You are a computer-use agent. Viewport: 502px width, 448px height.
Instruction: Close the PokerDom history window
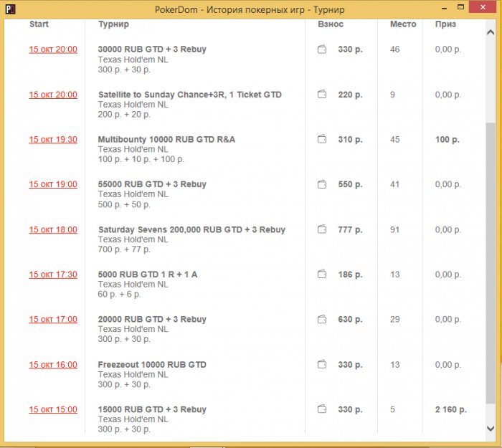coord(483,7)
